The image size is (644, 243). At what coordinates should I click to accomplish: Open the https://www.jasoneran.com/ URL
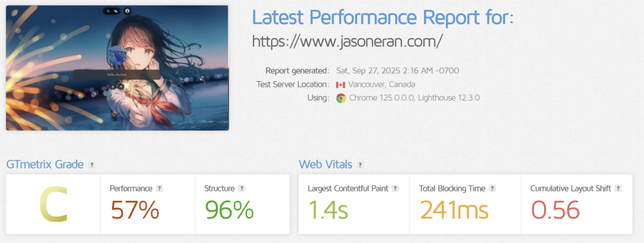coord(347,42)
